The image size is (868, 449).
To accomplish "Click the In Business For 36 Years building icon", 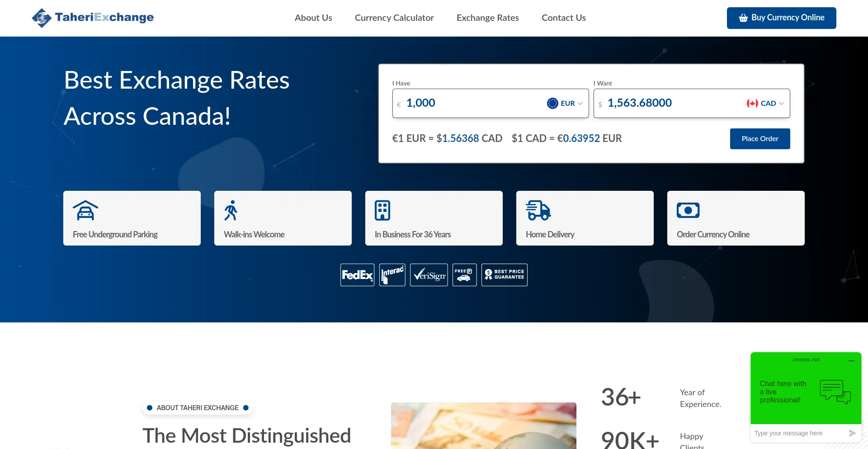I will (x=382, y=210).
